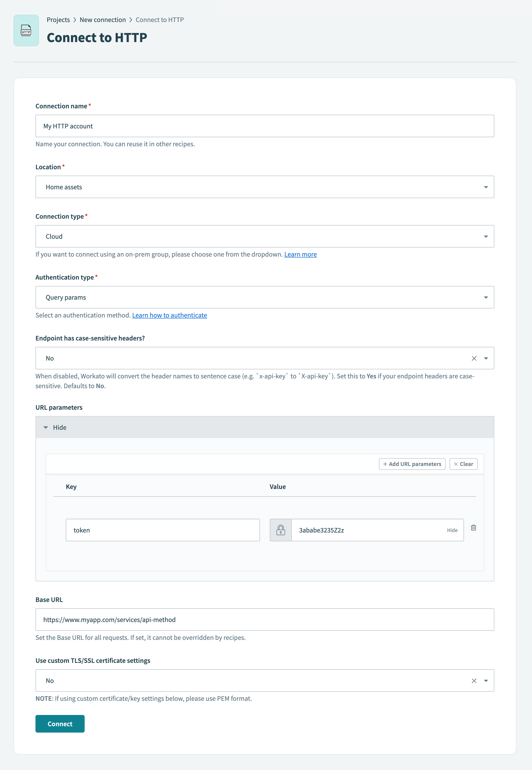Click the Base URL input field
This screenshot has width=532, height=770.
[264, 620]
